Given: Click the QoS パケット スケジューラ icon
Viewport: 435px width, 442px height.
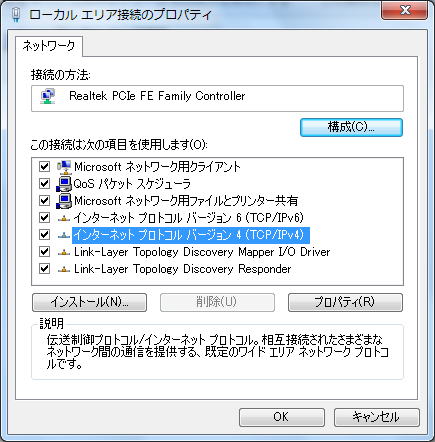Looking at the screenshot, I should pos(64,183).
